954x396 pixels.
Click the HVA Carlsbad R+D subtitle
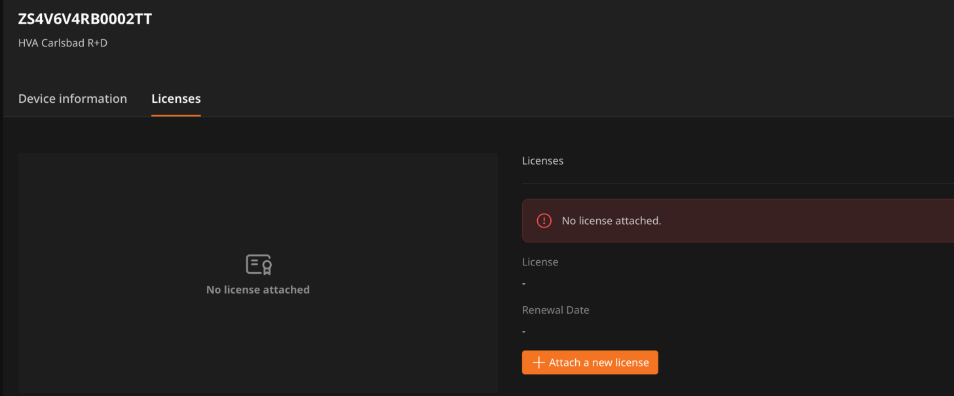63,44
